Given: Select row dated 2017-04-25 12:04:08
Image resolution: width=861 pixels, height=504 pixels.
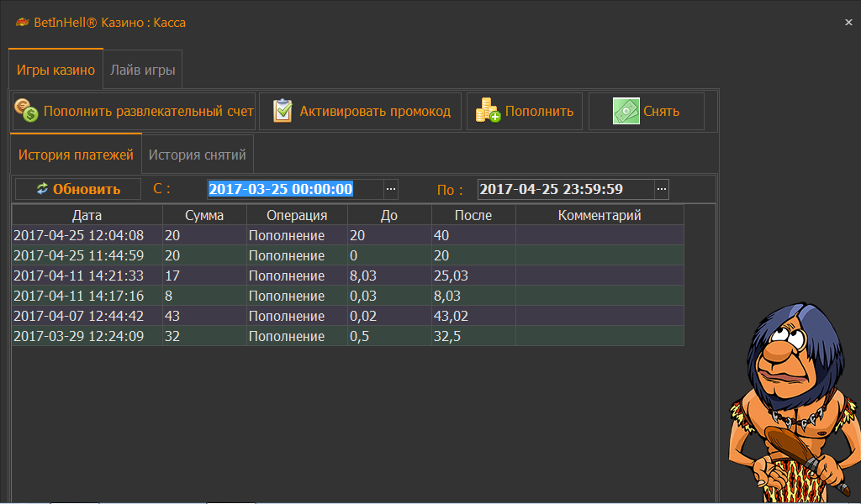Looking at the screenshot, I should (347, 235).
